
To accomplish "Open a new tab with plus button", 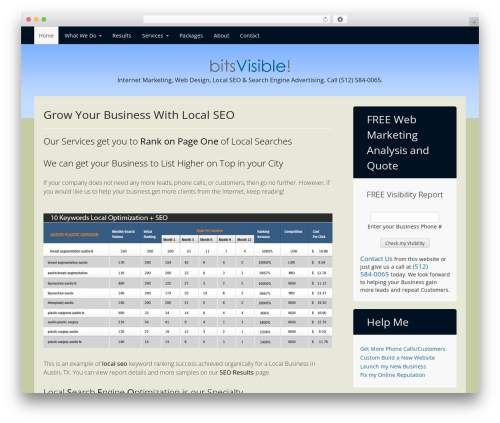I will tap(474, 22).
